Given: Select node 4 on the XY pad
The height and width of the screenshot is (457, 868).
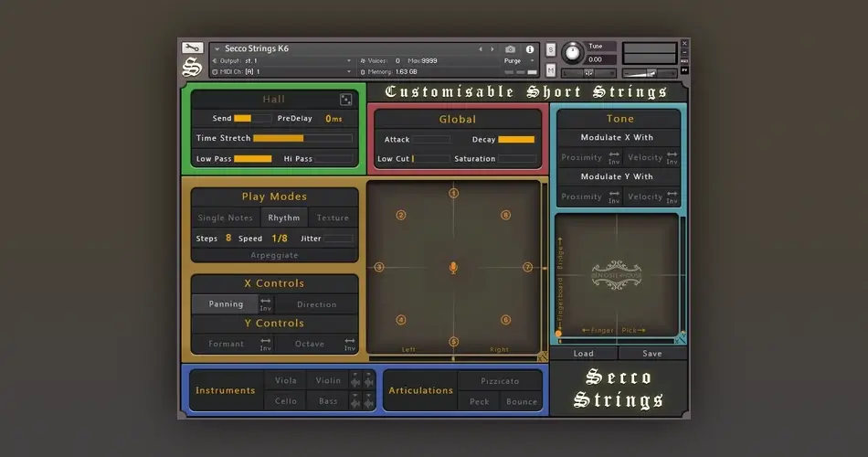Looking at the screenshot, I should (x=401, y=320).
